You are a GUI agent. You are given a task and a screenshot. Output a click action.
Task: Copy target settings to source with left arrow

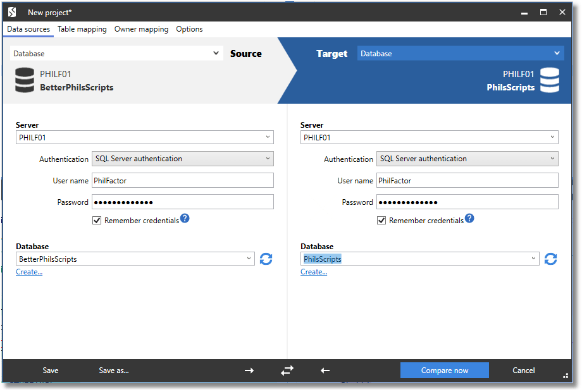click(x=325, y=370)
